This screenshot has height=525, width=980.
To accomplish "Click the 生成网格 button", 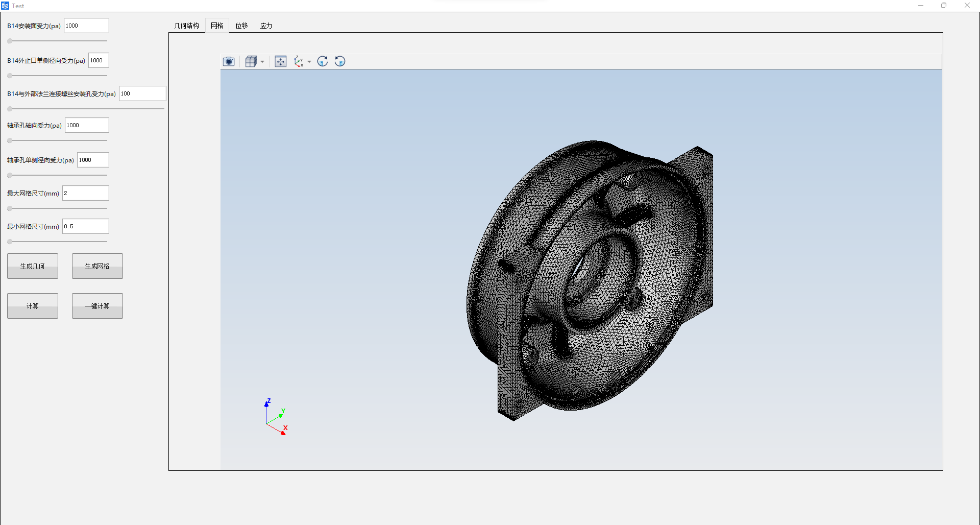I will pyautogui.click(x=97, y=266).
